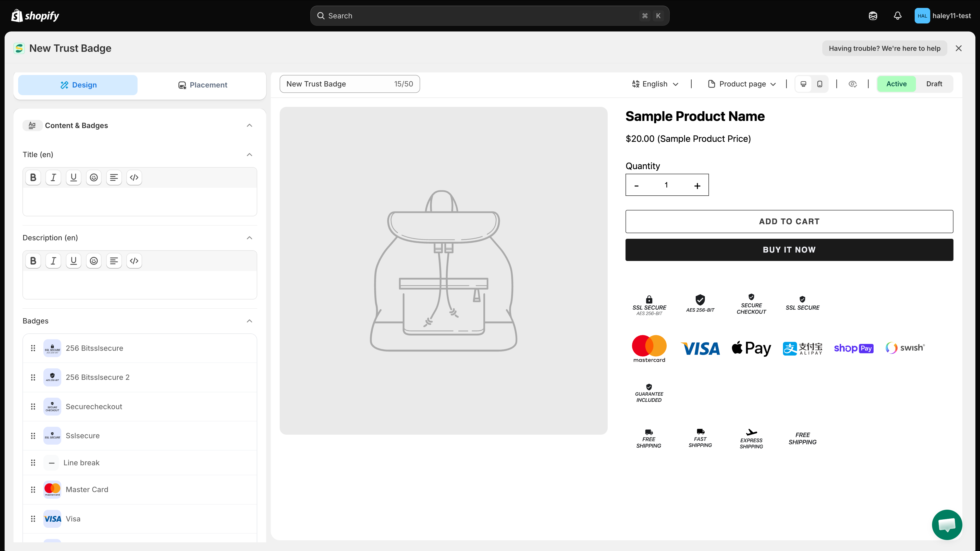980x551 pixels.
Task: Select Master Card badge row
Action: [140, 490]
